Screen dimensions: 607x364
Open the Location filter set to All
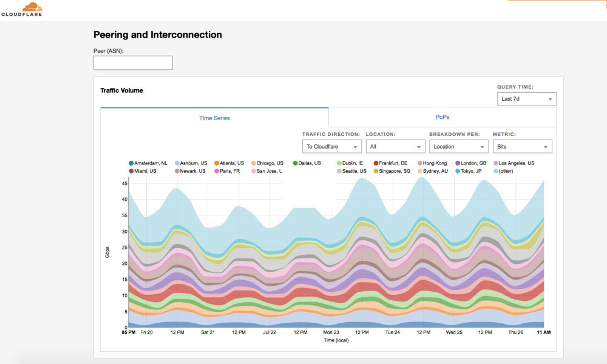[x=395, y=146]
